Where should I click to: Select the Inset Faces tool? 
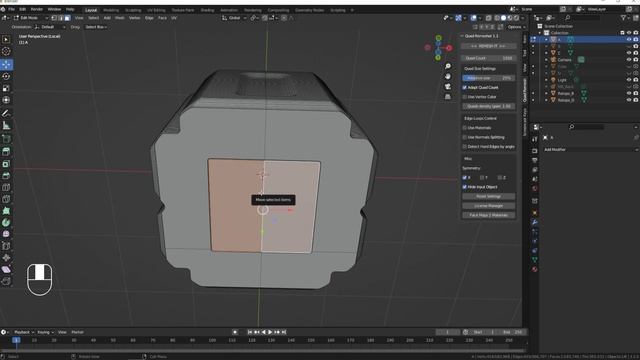(6, 164)
